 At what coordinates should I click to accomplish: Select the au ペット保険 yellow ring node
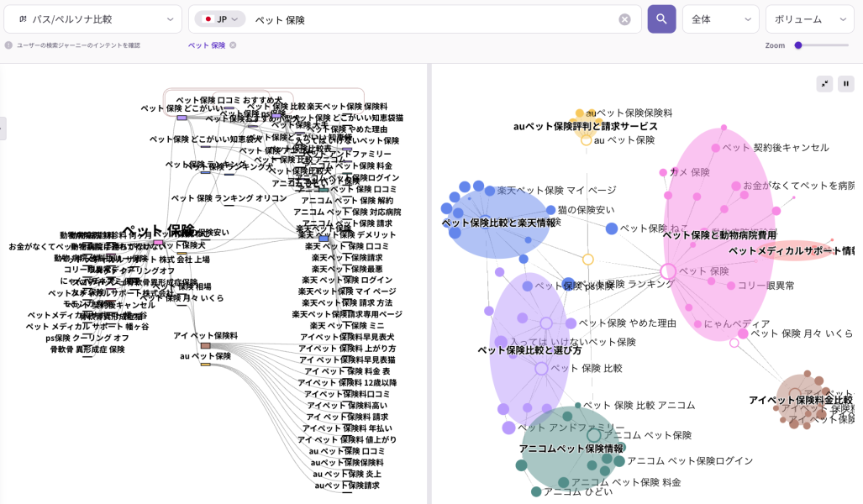(587, 140)
